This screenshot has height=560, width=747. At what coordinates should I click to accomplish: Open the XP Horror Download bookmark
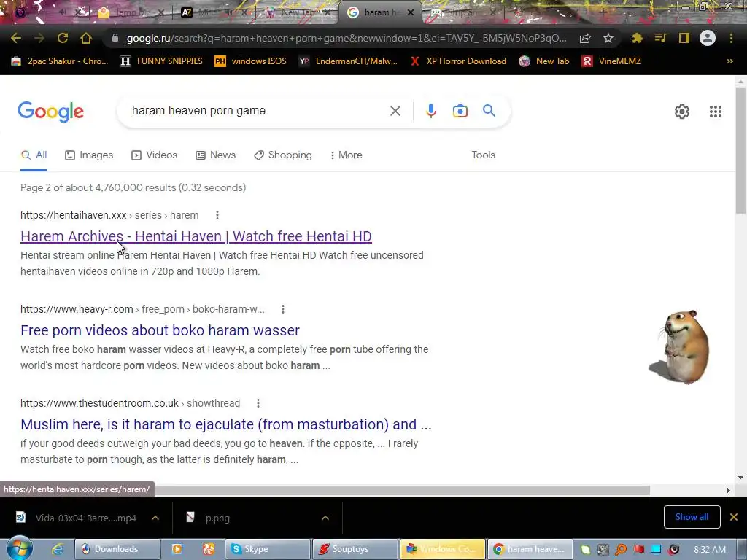coord(458,61)
